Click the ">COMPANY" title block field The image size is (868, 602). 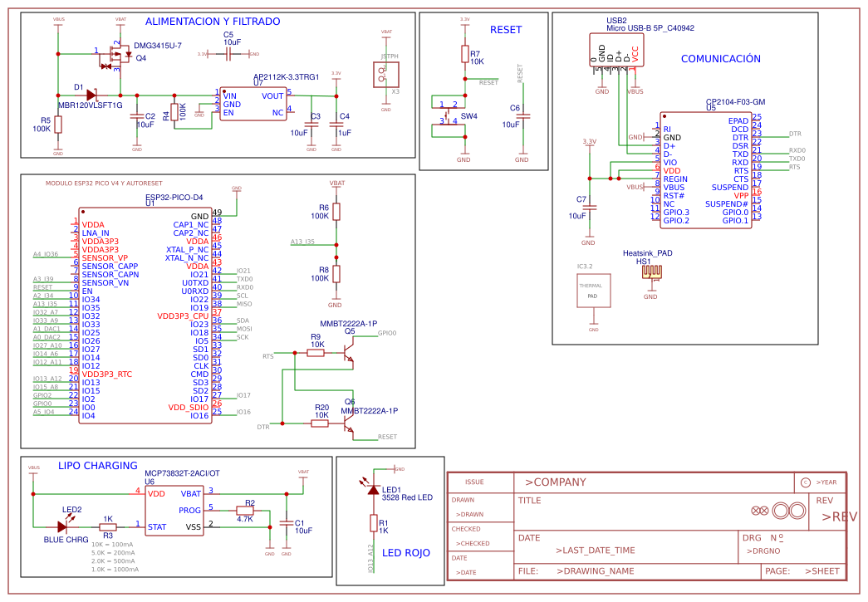pyautogui.click(x=555, y=482)
